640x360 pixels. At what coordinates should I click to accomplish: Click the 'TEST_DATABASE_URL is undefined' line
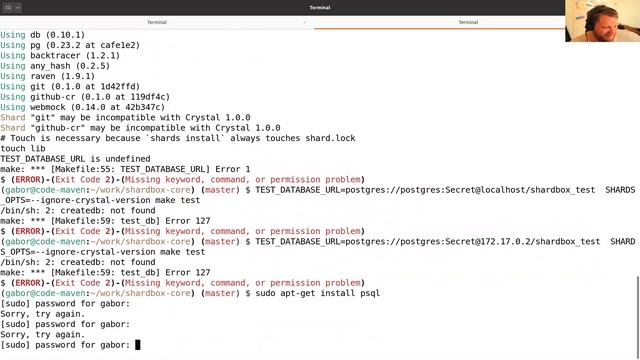(76, 159)
